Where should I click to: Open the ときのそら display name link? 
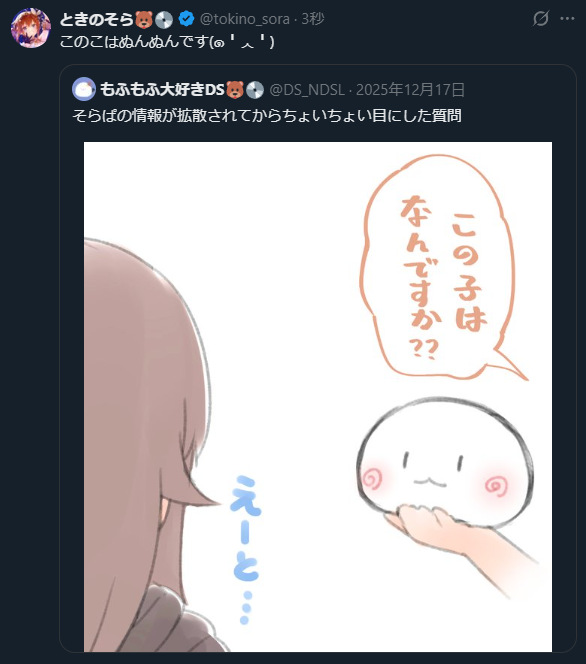(97, 19)
